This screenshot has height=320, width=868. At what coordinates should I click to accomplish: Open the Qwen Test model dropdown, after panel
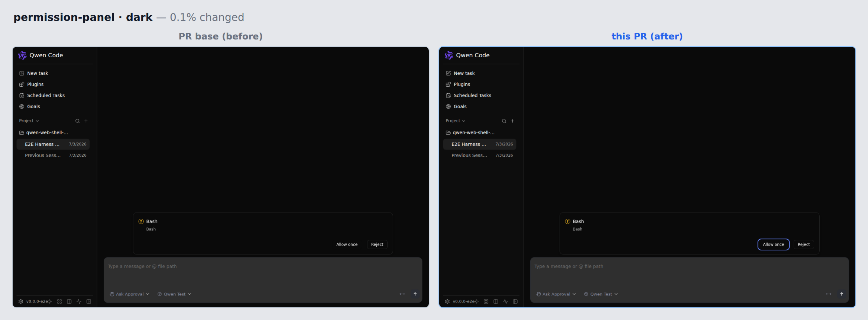[601, 294]
